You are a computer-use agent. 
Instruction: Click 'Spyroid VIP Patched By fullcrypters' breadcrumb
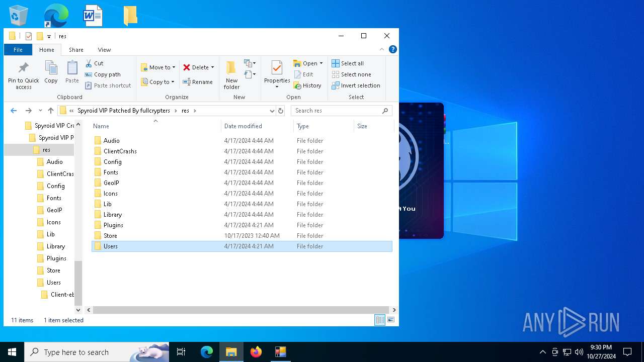124,111
